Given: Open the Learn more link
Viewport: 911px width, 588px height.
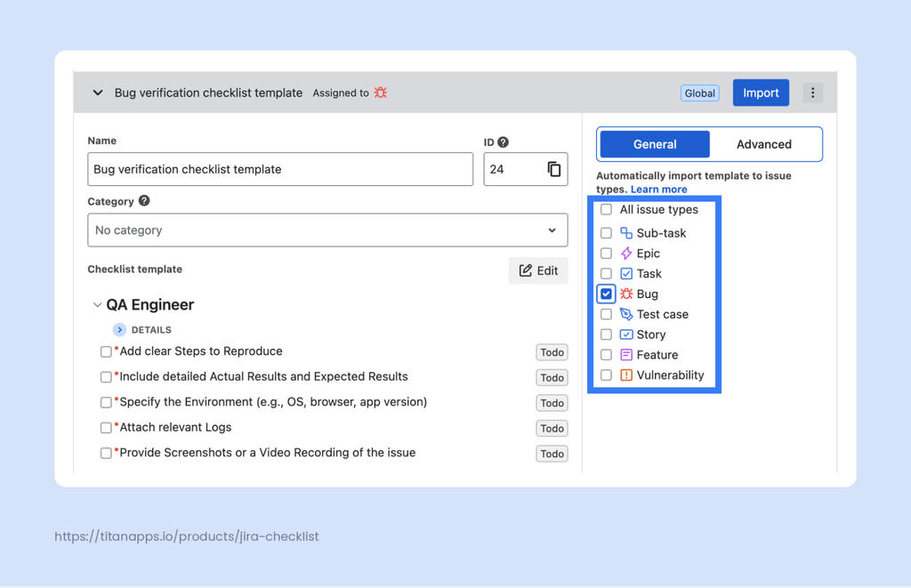Looking at the screenshot, I should tap(659, 189).
